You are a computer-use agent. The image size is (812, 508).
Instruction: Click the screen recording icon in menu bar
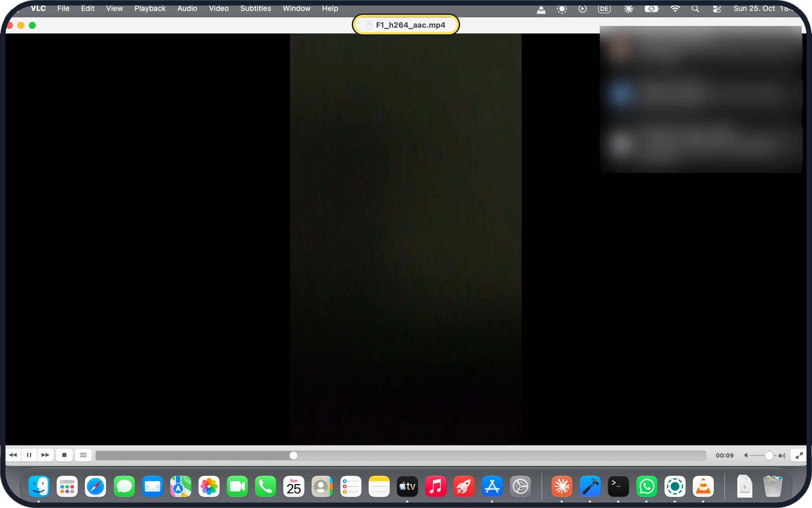(562, 9)
